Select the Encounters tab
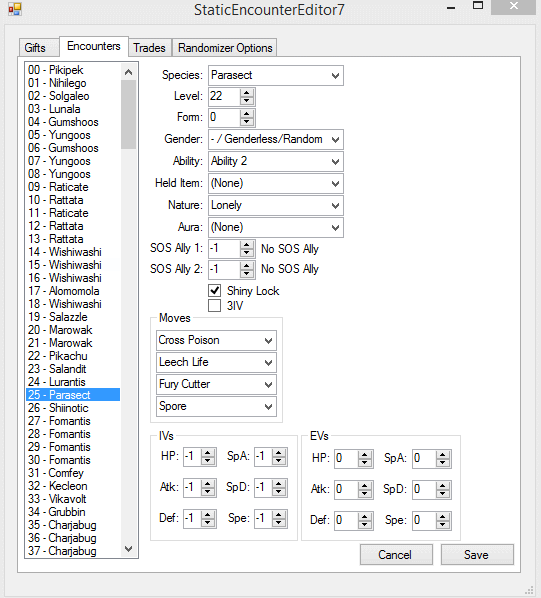 click(x=94, y=46)
